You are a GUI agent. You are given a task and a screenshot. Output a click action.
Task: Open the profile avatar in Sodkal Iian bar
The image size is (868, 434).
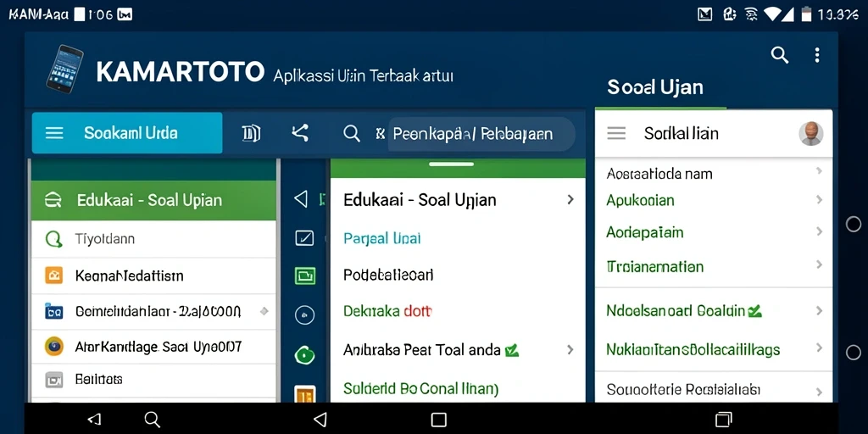811,133
